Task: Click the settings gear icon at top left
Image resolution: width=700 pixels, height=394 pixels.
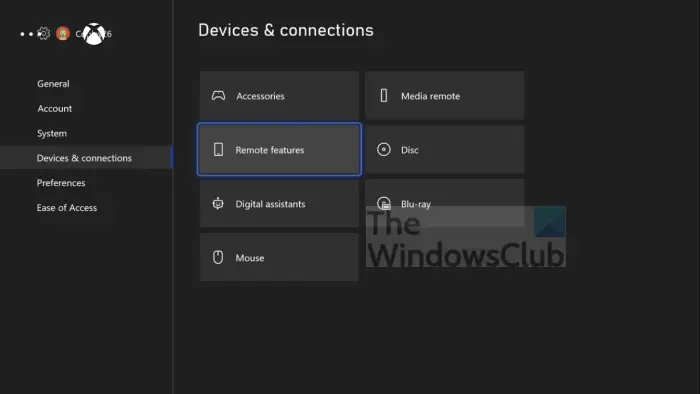Action: (x=44, y=33)
